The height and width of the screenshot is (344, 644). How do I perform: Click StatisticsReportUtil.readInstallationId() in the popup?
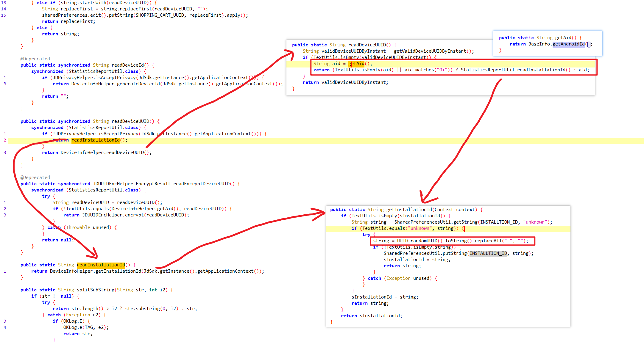click(516, 70)
